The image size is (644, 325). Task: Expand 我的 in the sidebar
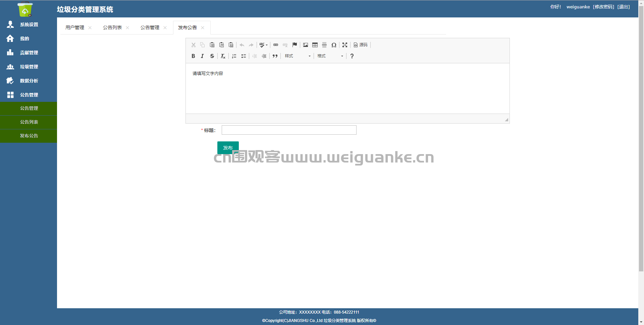[29, 39]
